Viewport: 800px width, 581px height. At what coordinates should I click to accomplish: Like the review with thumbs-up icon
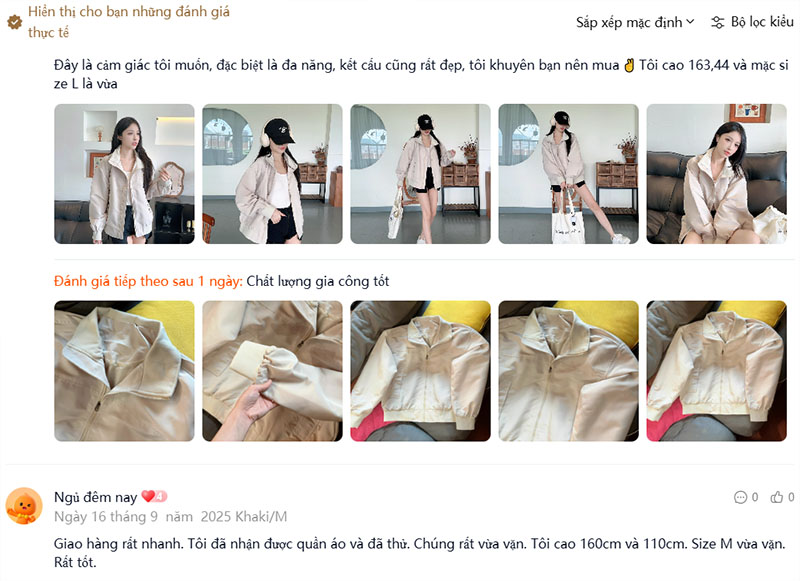(777, 497)
